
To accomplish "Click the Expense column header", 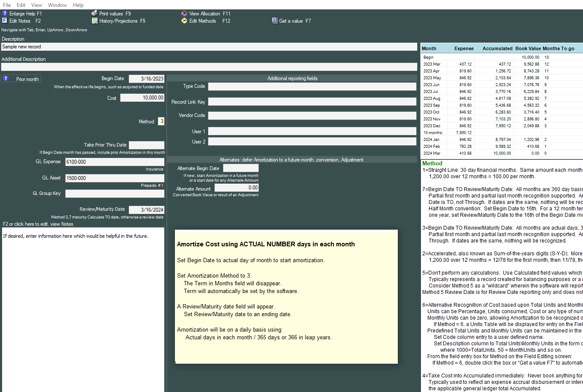I will point(464,48).
